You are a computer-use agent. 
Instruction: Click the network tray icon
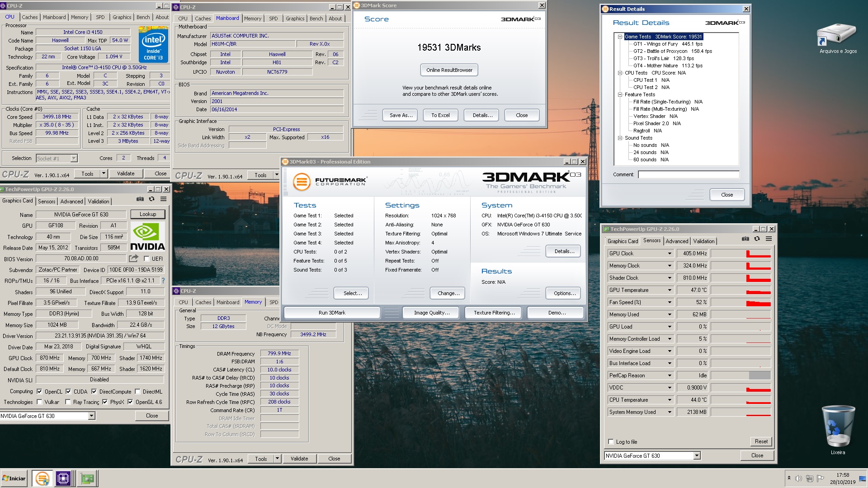point(809,479)
